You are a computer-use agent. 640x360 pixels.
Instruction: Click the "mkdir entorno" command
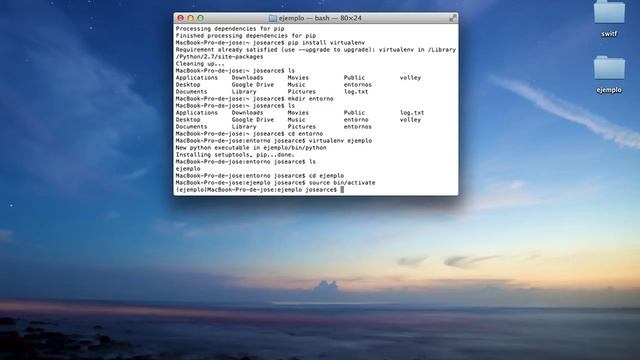coord(310,99)
